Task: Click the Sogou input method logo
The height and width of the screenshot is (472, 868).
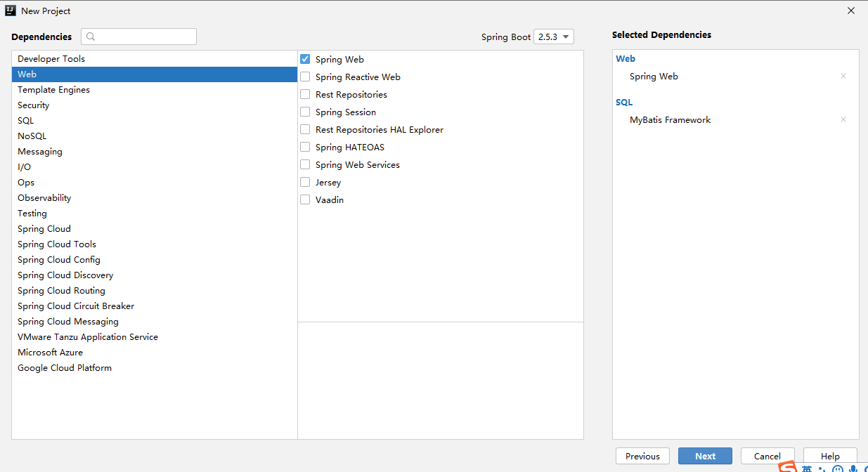Action: [787, 468]
